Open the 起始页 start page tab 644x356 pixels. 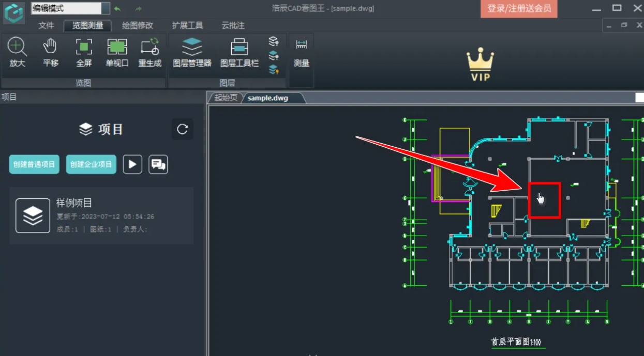pyautogui.click(x=226, y=98)
